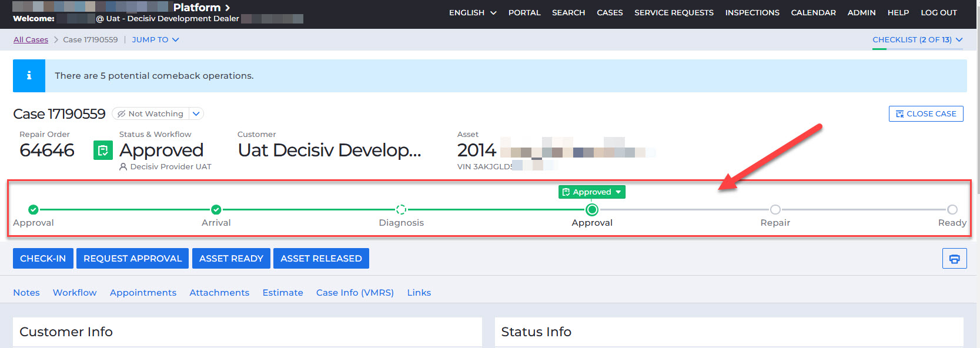Select the dashed Diagnosis step circle
980x348 pixels.
pos(401,210)
